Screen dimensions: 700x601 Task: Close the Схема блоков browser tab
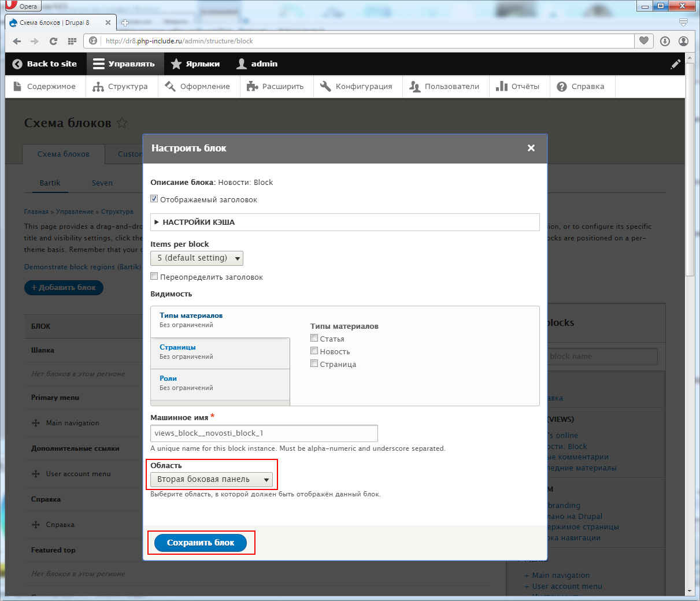click(108, 23)
